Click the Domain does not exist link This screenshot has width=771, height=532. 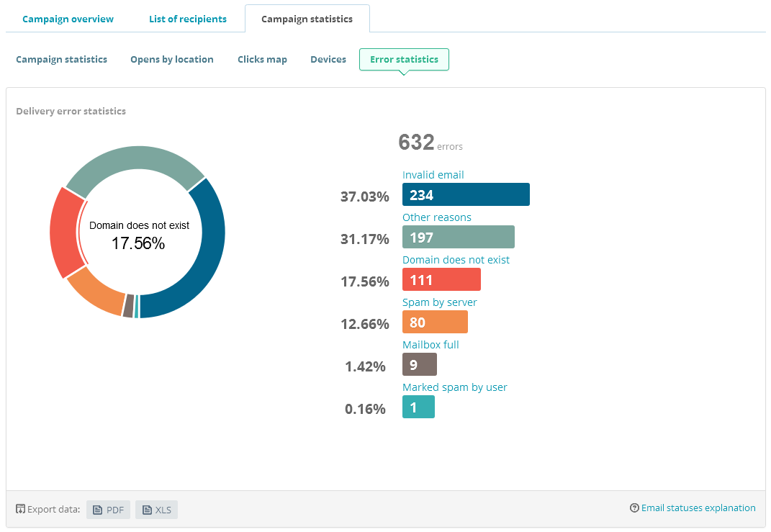coord(454,259)
